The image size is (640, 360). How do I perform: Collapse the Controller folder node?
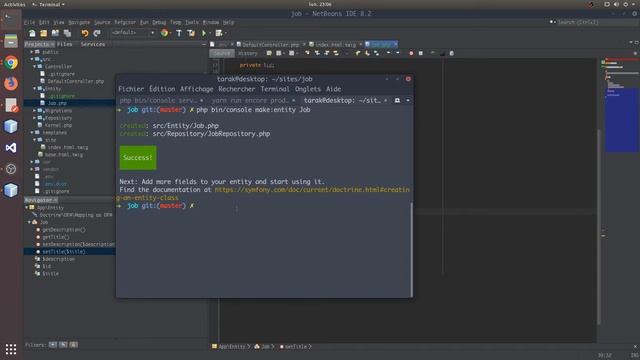click(x=35, y=66)
